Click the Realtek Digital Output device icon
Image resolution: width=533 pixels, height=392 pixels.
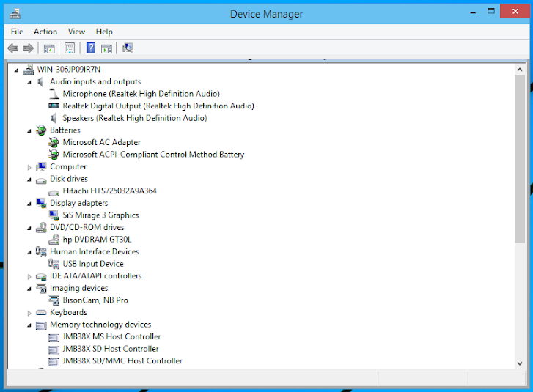point(54,106)
